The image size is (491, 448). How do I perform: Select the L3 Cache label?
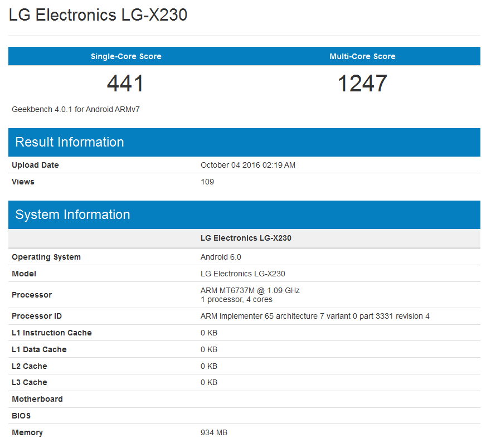click(30, 383)
